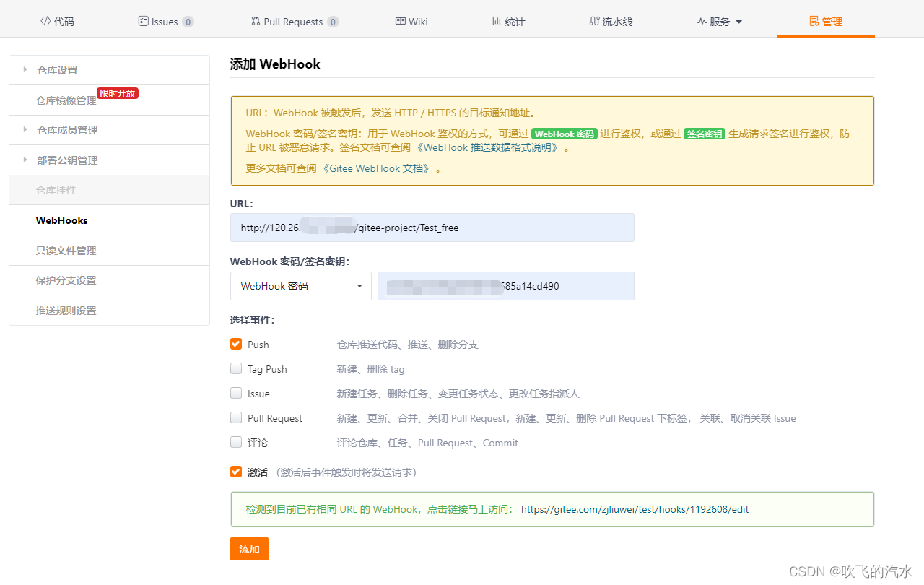The width and height of the screenshot is (924, 585).
Task: Enable the 评论 event checkbox
Action: coord(236,442)
